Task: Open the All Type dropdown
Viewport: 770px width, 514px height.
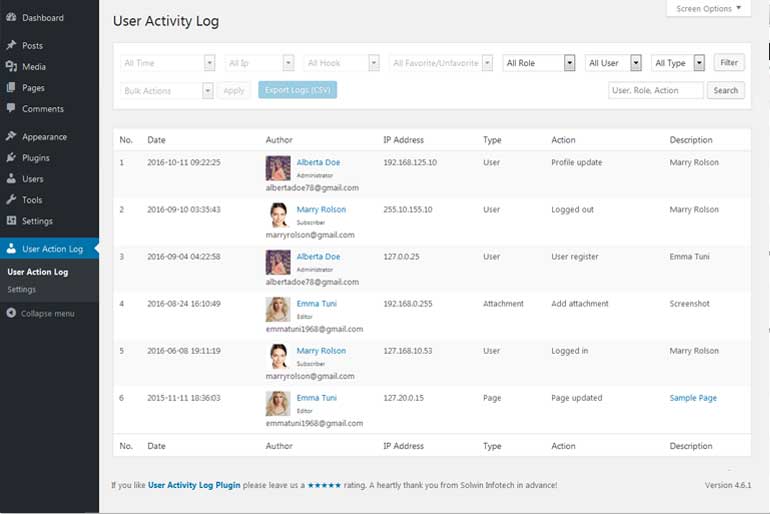Action: click(678, 63)
